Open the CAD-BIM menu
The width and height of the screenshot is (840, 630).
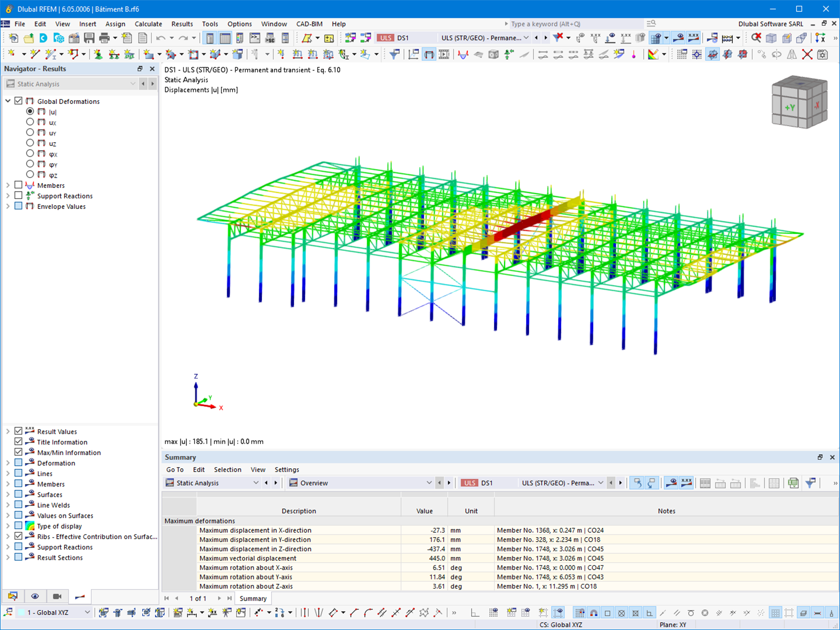click(x=309, y=24)
